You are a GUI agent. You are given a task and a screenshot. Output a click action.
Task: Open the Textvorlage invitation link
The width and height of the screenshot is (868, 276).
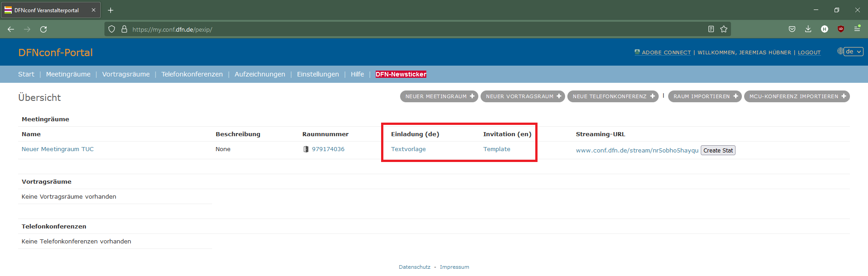408,149
